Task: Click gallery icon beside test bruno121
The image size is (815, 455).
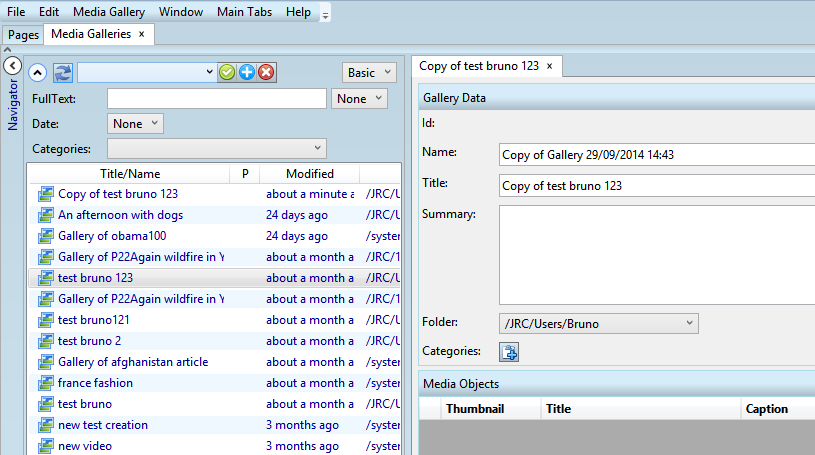Action: pos(46,320)
